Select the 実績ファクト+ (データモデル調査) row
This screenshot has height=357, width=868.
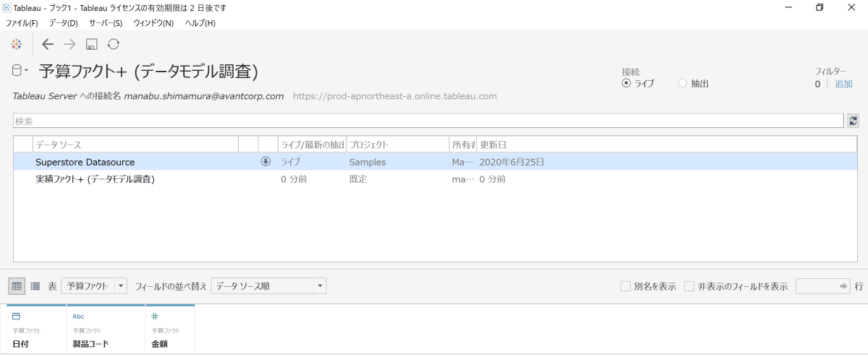tap(434, 179)
